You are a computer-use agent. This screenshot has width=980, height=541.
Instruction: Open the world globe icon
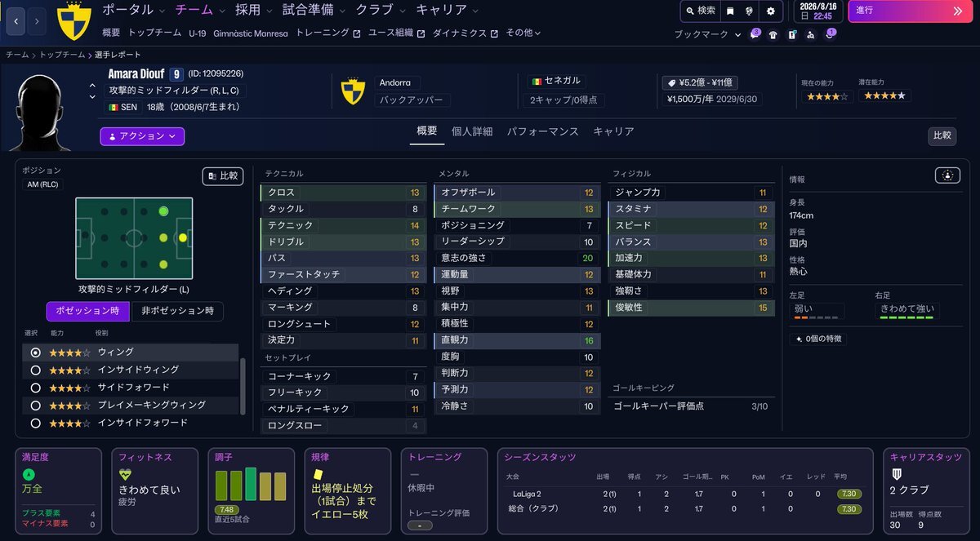pos(750,11)
